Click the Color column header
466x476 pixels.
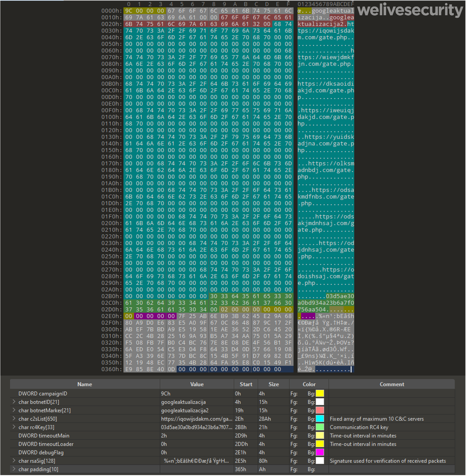[x=309, y=384]
